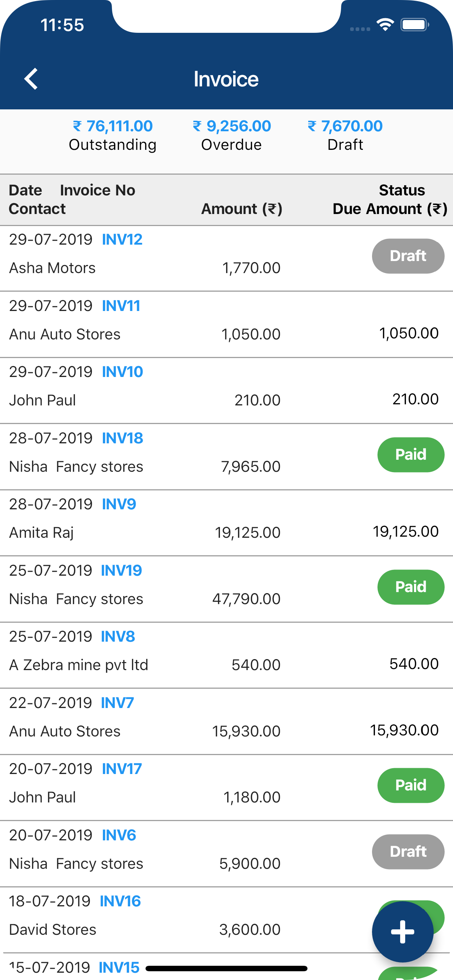Open invoice INV7 link
Screen dimensions: 453x980
click(x=117, y=702)
